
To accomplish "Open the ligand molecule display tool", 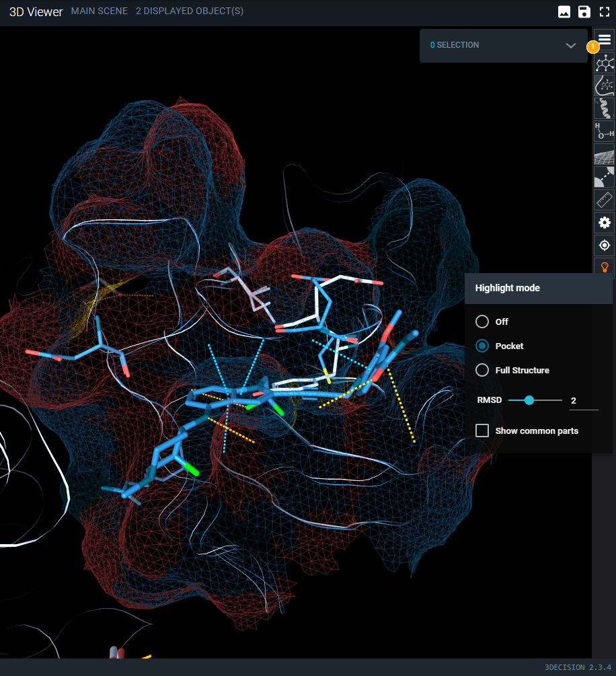I will tap(605, 63).
